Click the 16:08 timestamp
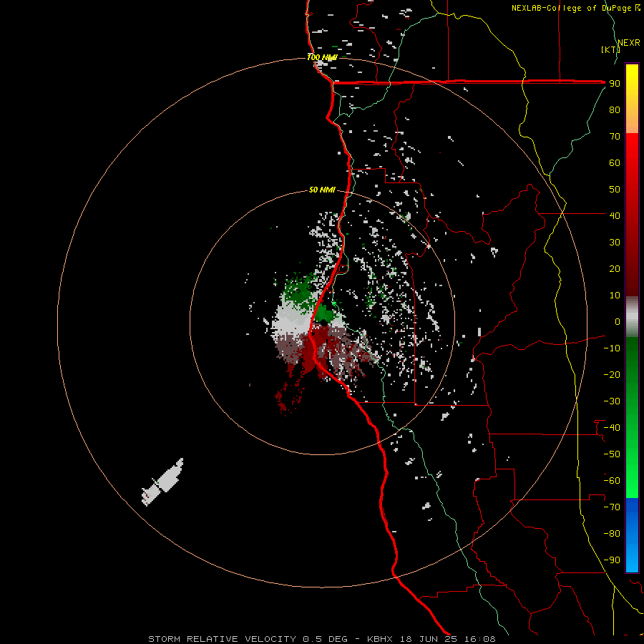Viewport: 644px width, 644px height. point(480,639)
